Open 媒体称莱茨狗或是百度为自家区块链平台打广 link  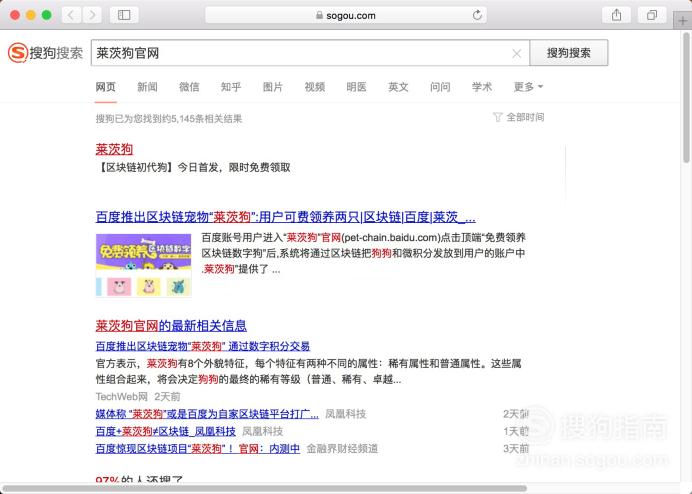(207, 414)
